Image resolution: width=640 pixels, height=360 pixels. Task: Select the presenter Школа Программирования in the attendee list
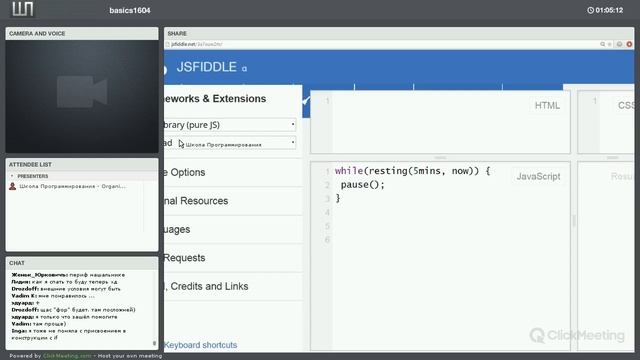[x=73, y=186]
